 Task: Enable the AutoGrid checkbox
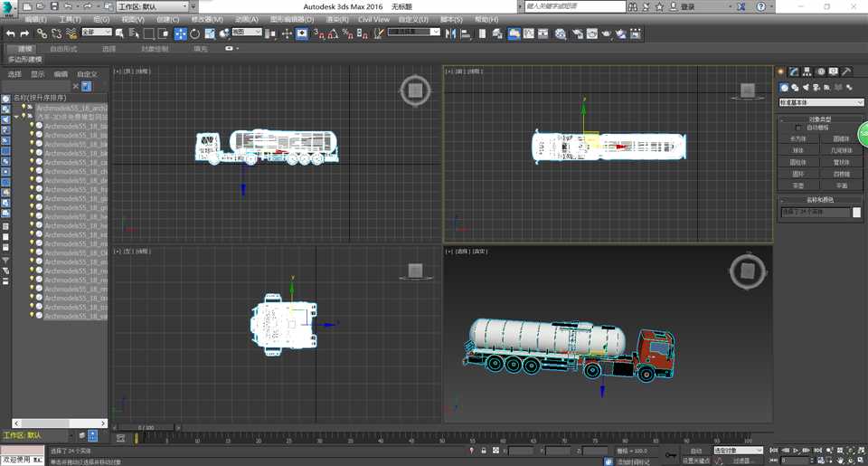797,128
